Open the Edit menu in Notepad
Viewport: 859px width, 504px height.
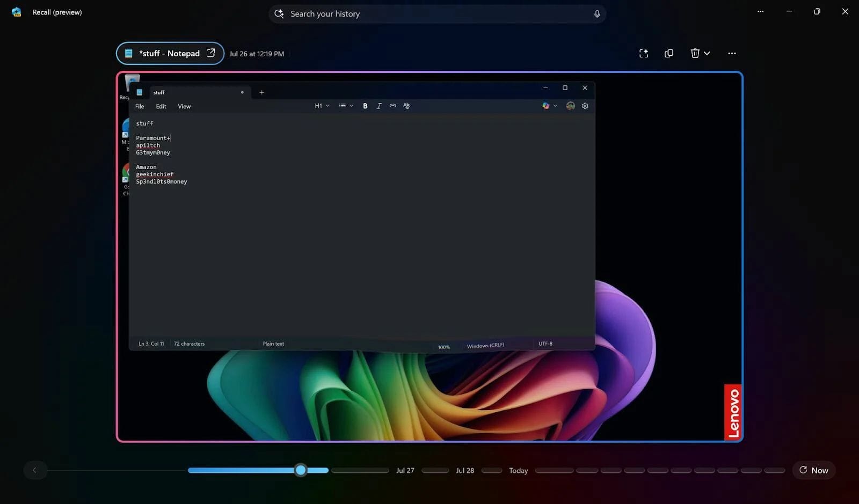click(x=161, y=106)
